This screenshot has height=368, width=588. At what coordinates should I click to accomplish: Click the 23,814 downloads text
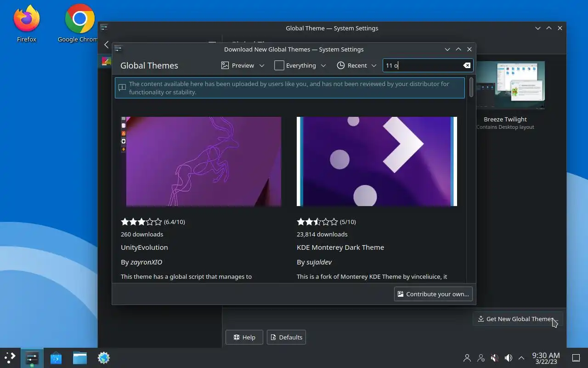point(322,234)
